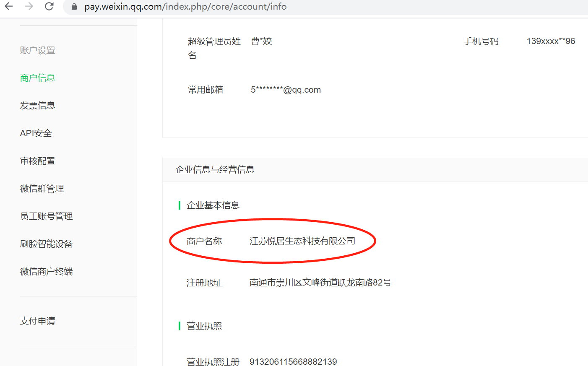Open 支付申请 in the sidebar
Screen dimensions: 588x366
coord(38,321)
